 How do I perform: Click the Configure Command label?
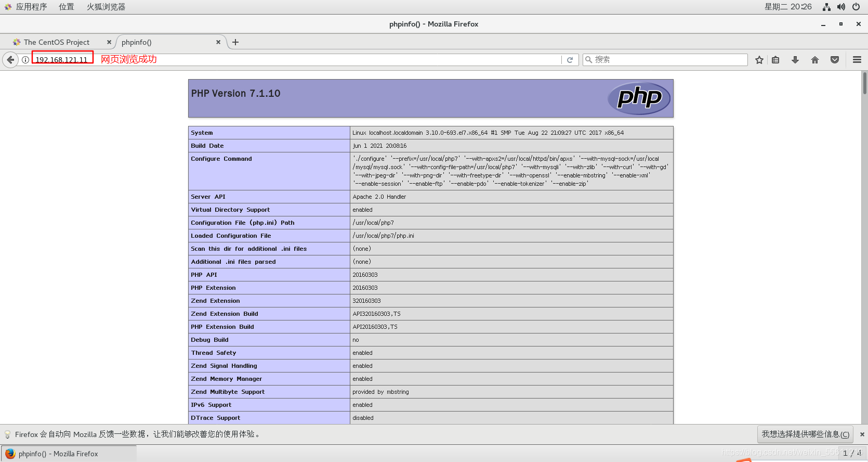pos(221,159)
